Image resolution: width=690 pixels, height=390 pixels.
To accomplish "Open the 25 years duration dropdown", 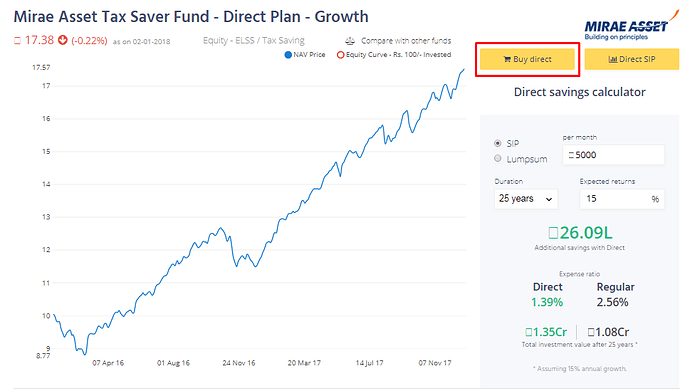I will coord(526,199).
